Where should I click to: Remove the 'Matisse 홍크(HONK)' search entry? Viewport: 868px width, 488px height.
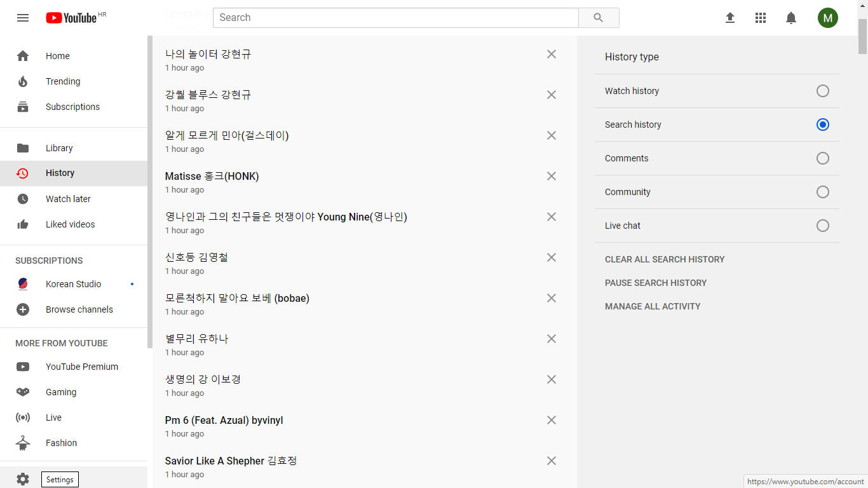(x=552, y=176)
